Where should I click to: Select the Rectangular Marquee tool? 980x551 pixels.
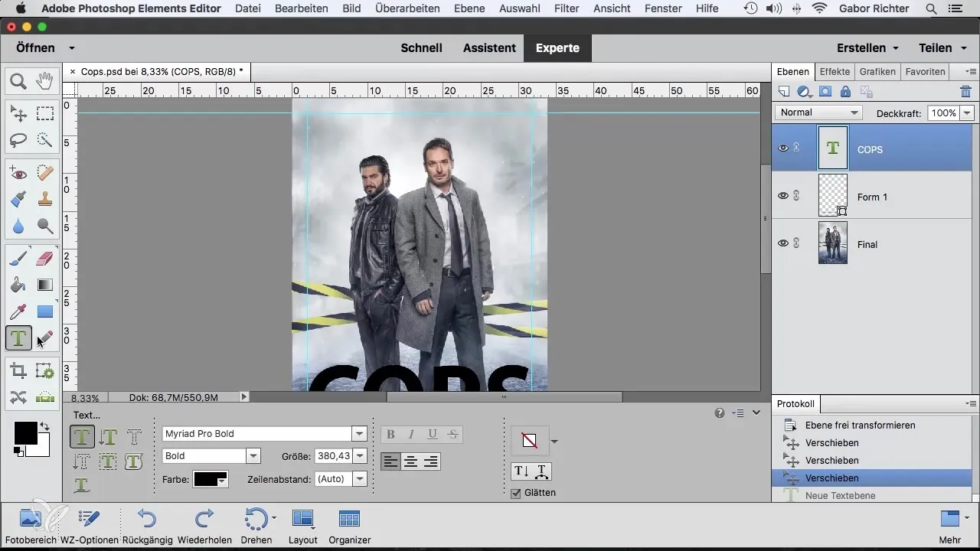[45, 114]
